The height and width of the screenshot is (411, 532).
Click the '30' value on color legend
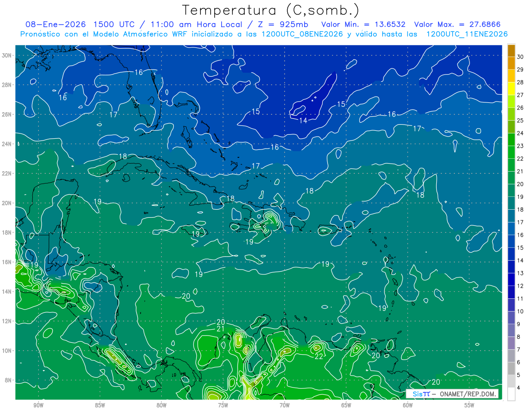coord(520,57)
